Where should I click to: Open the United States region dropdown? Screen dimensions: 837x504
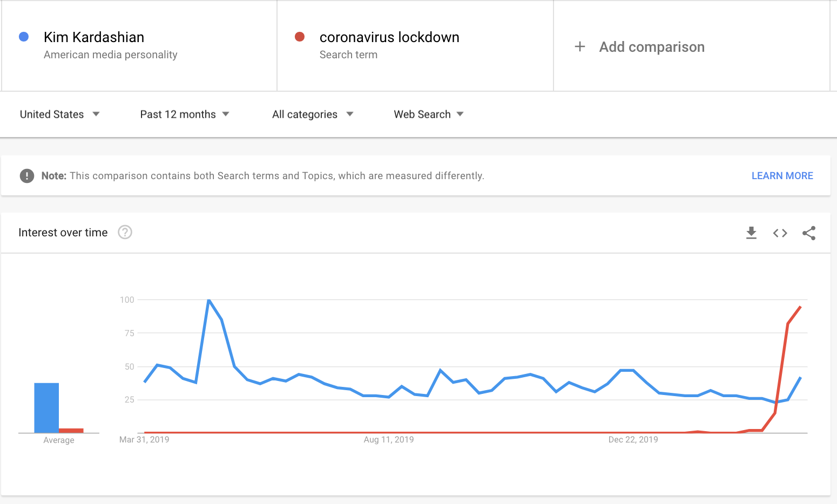pyautogui.click(x=59, y=114)
